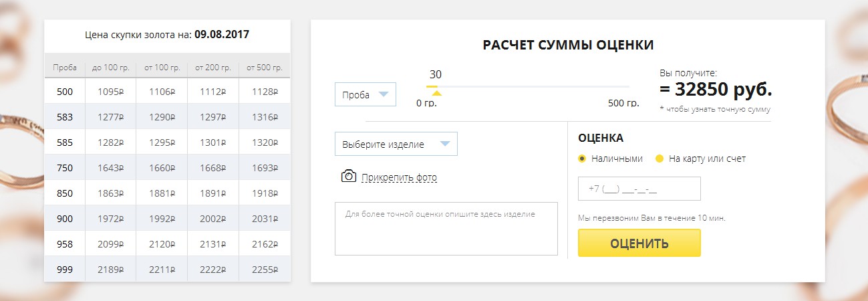Click the 750 purity row label
Viewport: 868px width, 301px height.
[x=65, y=168]
